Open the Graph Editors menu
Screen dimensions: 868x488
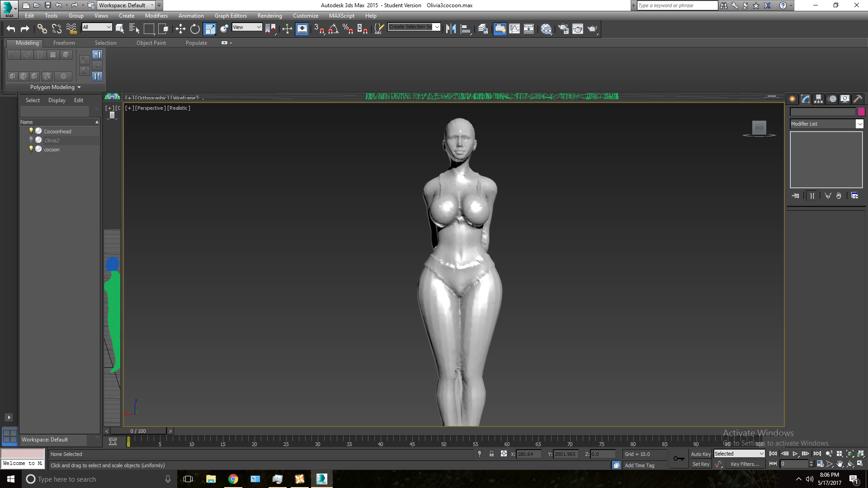(231, 16)
